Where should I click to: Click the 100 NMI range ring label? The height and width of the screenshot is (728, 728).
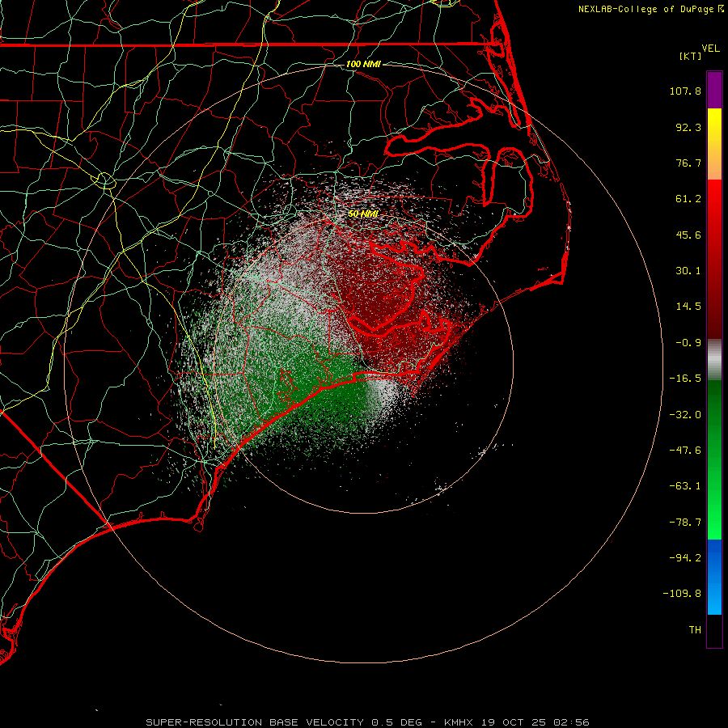[363, 64]
